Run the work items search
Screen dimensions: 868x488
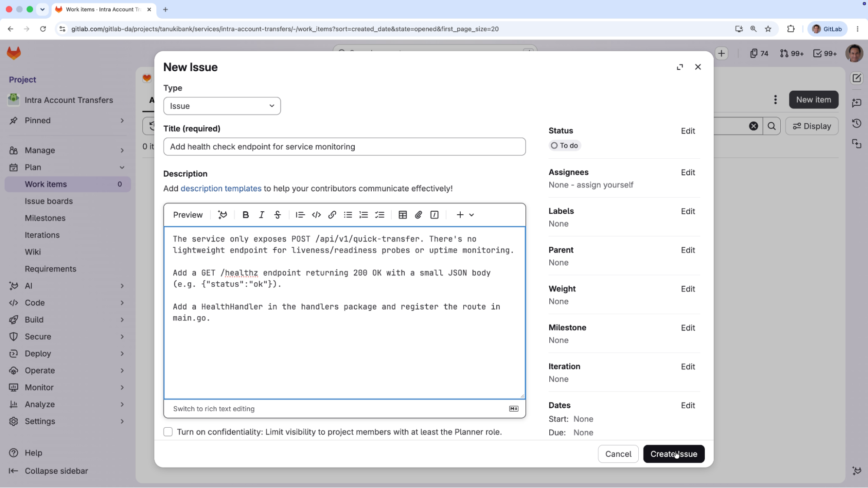(x=772, y=126)
